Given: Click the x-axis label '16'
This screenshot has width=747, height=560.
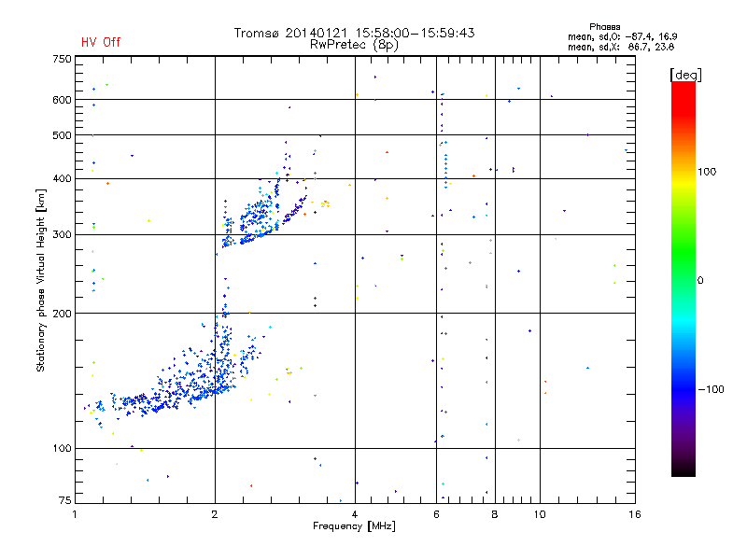Looking at the screenshot, I should pos(635,514).
